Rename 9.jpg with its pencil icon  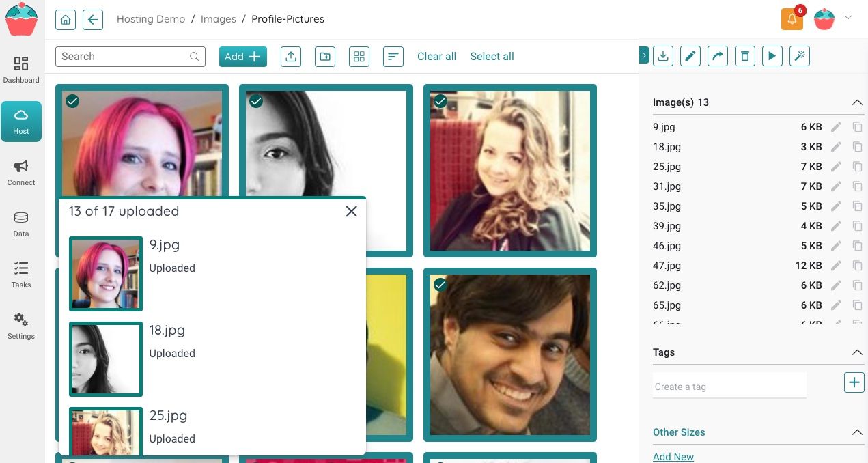pos(836,127)
